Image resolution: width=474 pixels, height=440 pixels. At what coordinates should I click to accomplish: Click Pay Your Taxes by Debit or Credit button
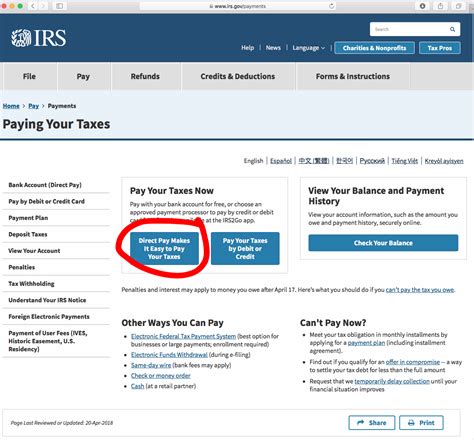click(245, 249)
